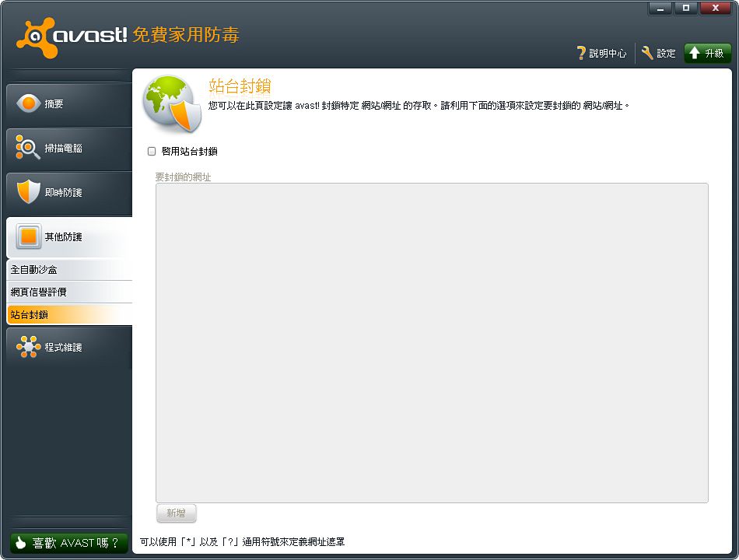Select 網頁信譽評價 submenu item

tap(69, 292)
